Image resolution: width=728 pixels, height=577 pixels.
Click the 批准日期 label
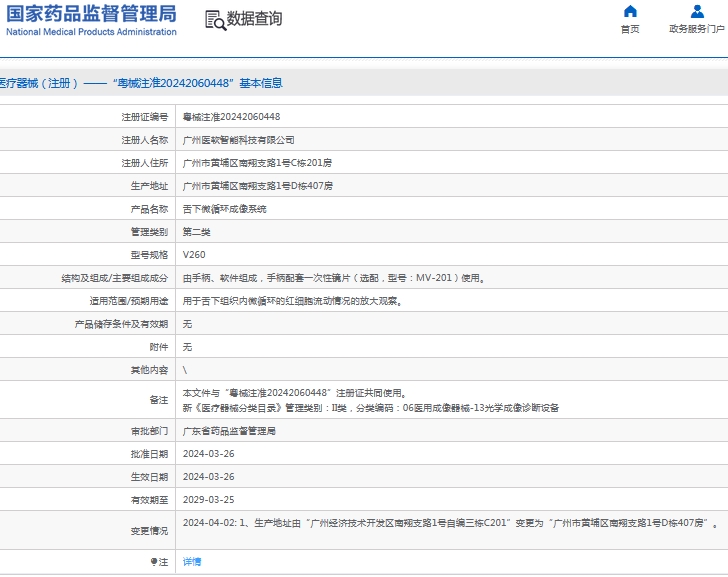[149, 454]
